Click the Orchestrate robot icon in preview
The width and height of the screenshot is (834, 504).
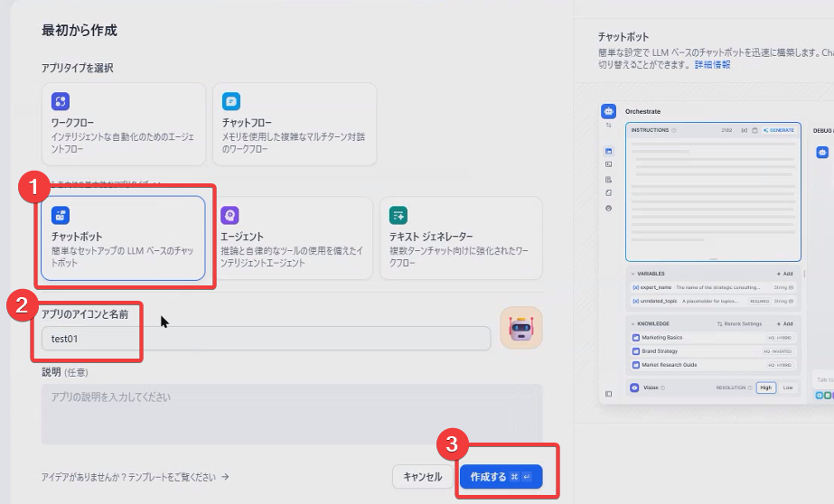[x=608, y=111]
